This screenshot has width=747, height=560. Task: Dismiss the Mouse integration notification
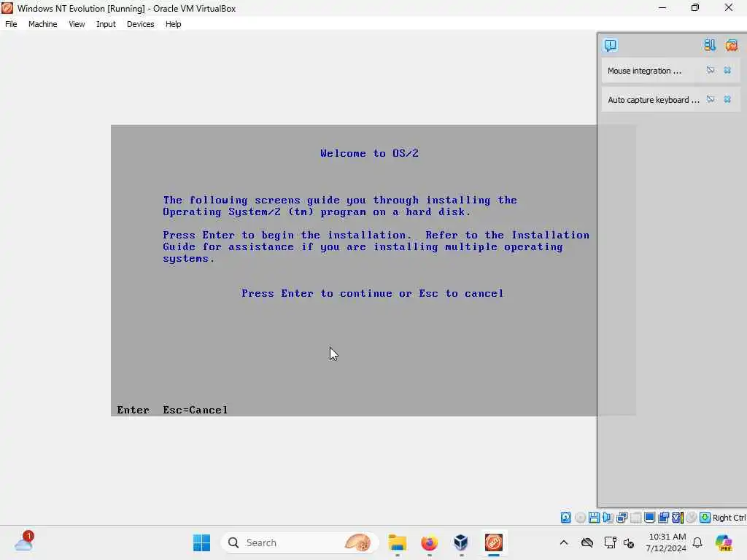(727, 70)
